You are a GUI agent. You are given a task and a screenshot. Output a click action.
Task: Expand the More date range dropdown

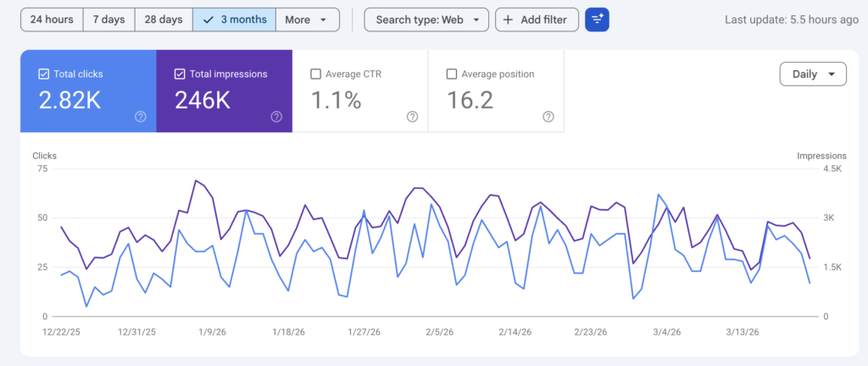coord(307,19)
